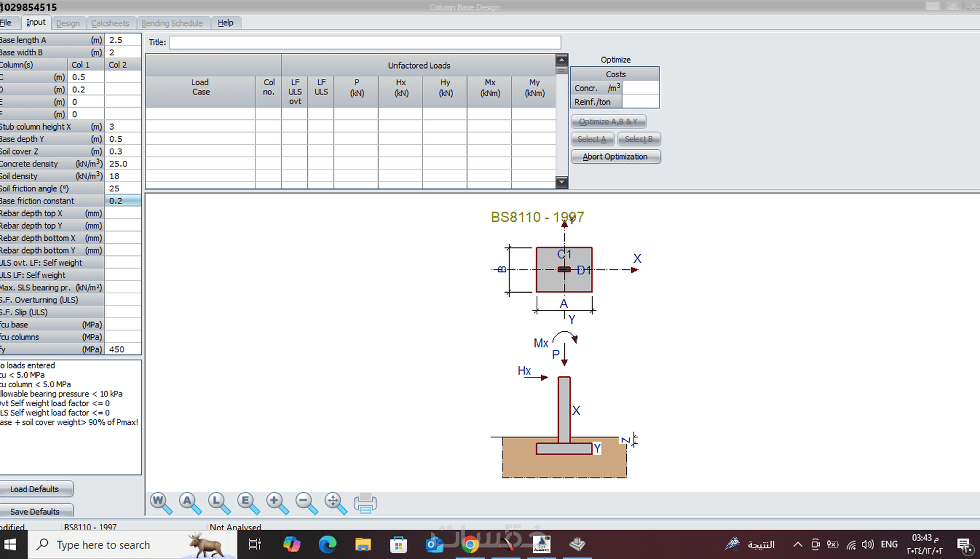Click the loads table scroll-up arrow
The width and height of the screenshot is (980, 559).
[561, 60]
